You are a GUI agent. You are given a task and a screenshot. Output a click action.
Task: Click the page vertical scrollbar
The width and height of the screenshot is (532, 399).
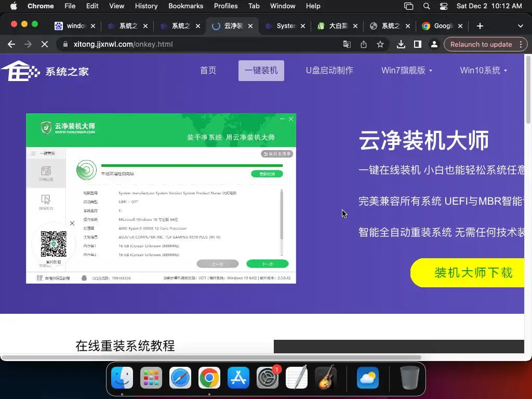[528, 89]
